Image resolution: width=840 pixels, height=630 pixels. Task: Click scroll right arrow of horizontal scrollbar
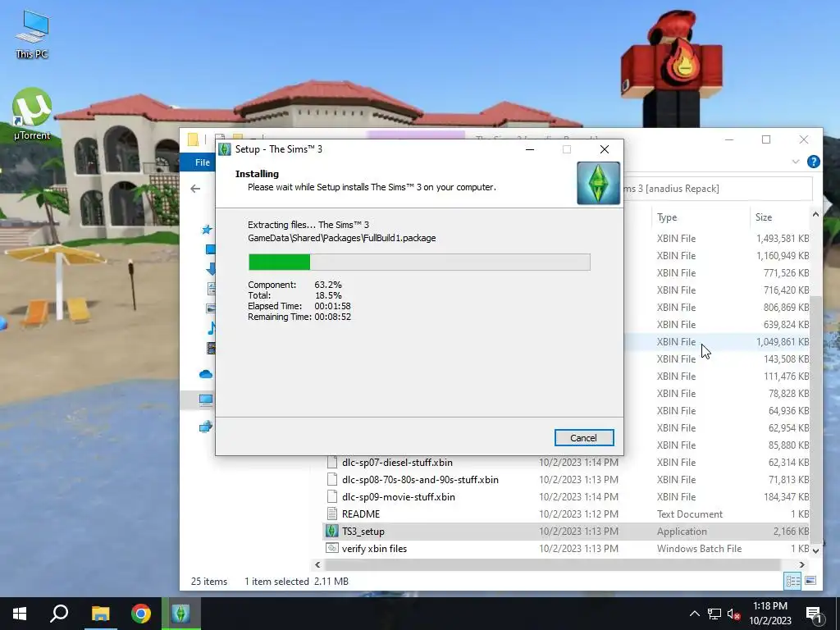[x=802, y=564]
